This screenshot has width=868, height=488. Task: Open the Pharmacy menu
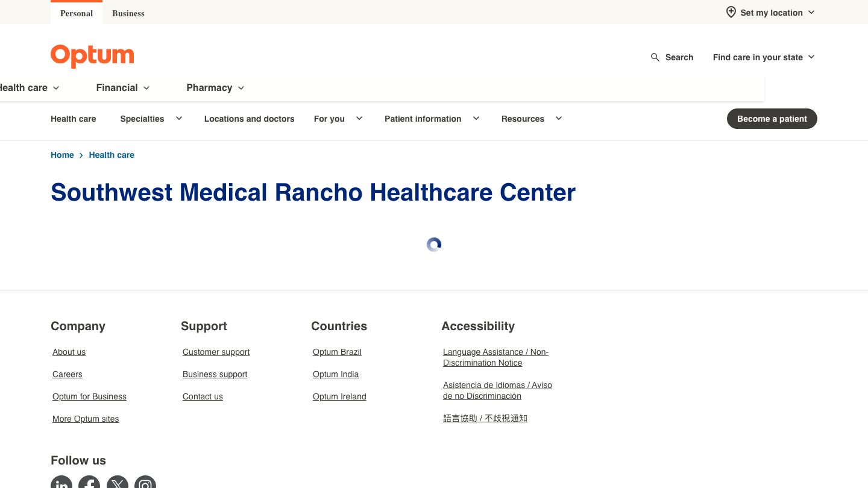[x=215, y=87]
